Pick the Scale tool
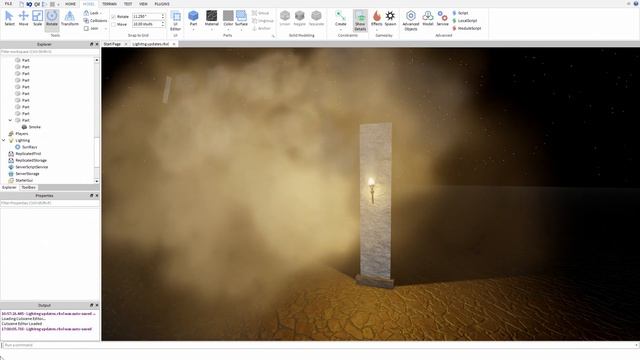Viewport: 640px width, 360px height. pos(37,18)
